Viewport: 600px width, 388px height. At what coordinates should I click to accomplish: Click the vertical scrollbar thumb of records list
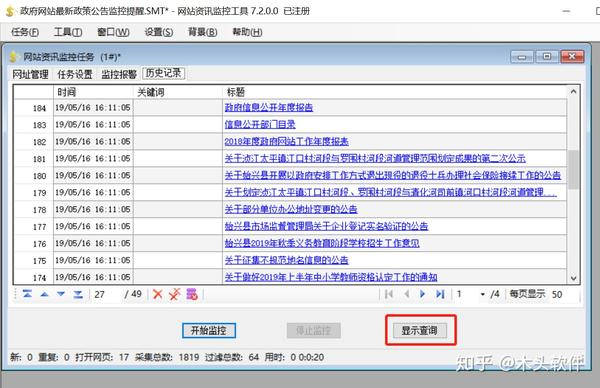(x=573, y=170)
